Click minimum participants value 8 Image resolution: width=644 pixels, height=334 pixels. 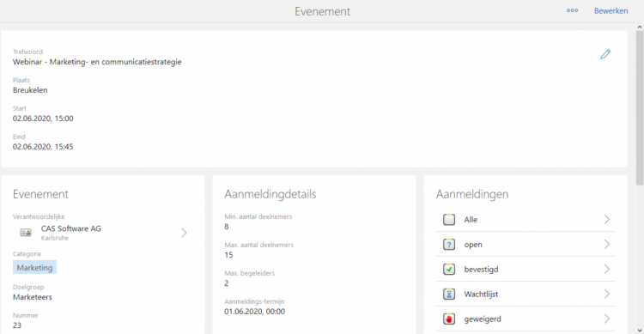tap(227, 227)
